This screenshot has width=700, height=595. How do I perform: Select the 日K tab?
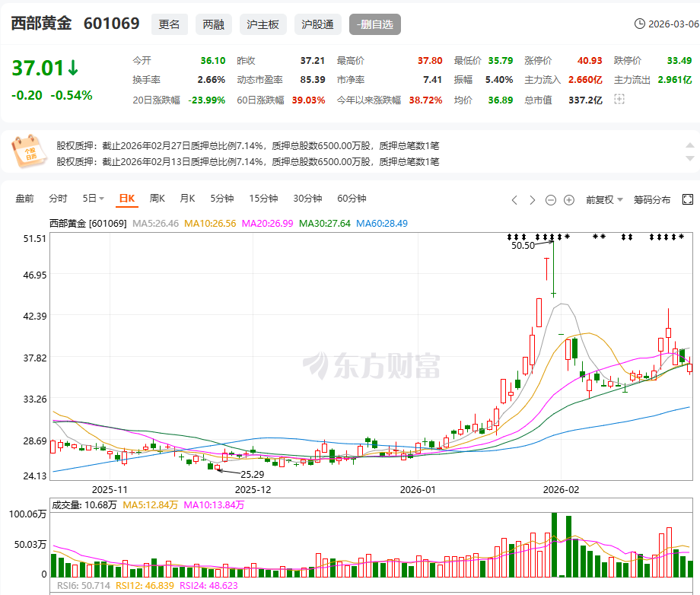[127, 199]
